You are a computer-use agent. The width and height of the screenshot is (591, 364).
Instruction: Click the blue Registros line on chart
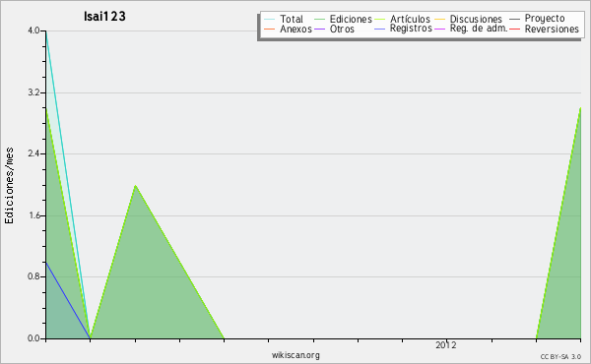pyautogui.click(x=68, y=300)
